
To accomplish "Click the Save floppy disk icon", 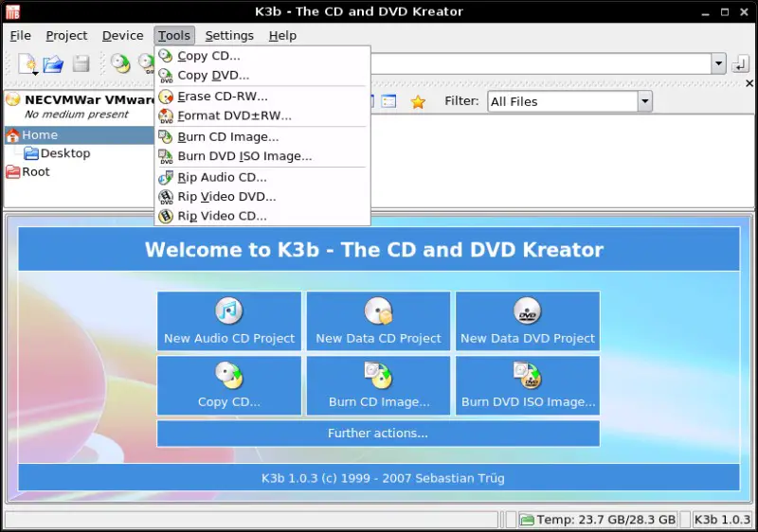I will coord(81,63).
